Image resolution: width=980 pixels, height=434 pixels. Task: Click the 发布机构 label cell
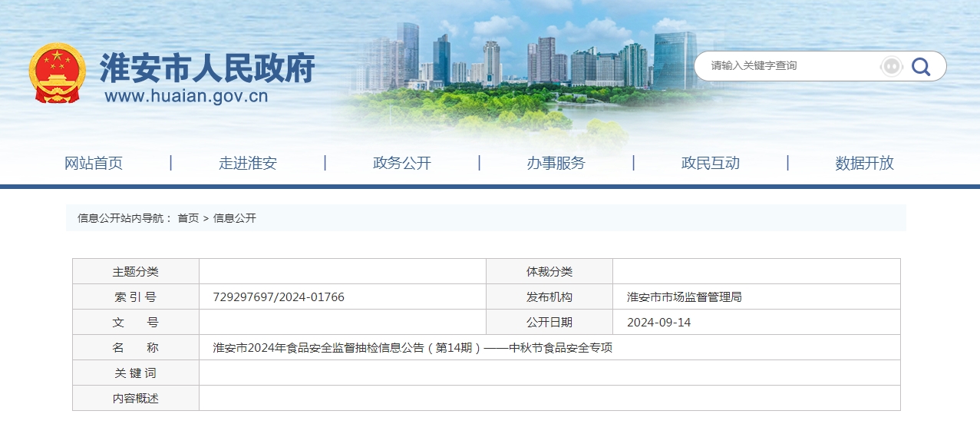click(x=549, y=297)
